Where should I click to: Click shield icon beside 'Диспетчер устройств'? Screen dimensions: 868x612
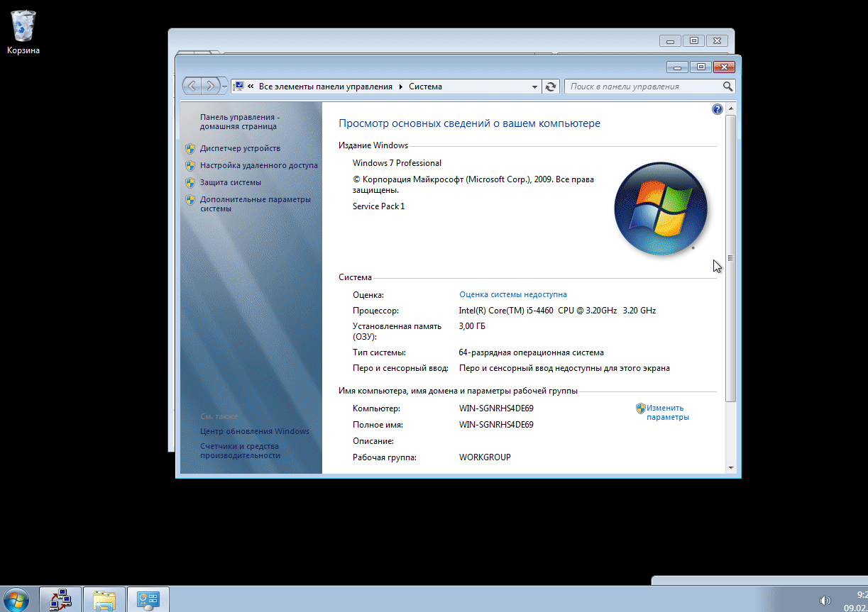click(x=190, y=148)
